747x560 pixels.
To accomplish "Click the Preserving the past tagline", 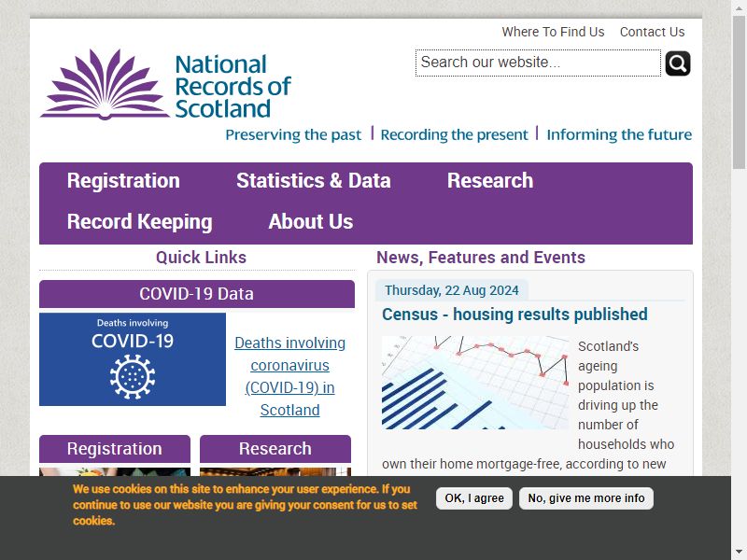I will click(293, 134).
